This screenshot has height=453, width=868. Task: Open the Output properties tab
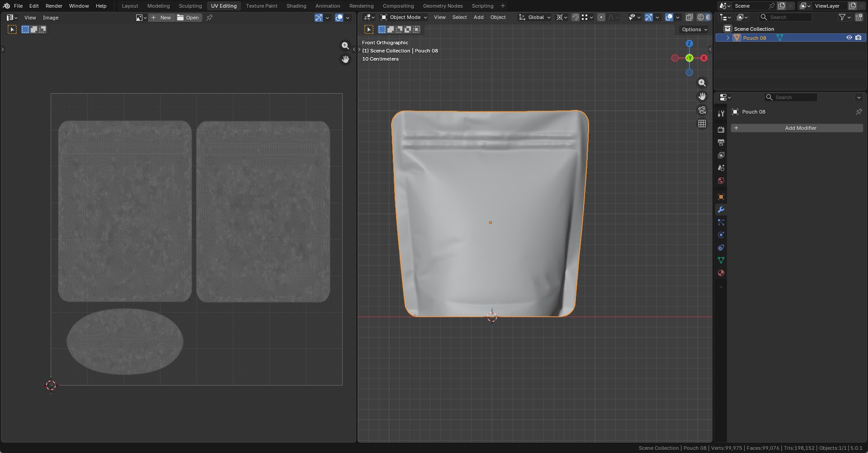[721, 143]
